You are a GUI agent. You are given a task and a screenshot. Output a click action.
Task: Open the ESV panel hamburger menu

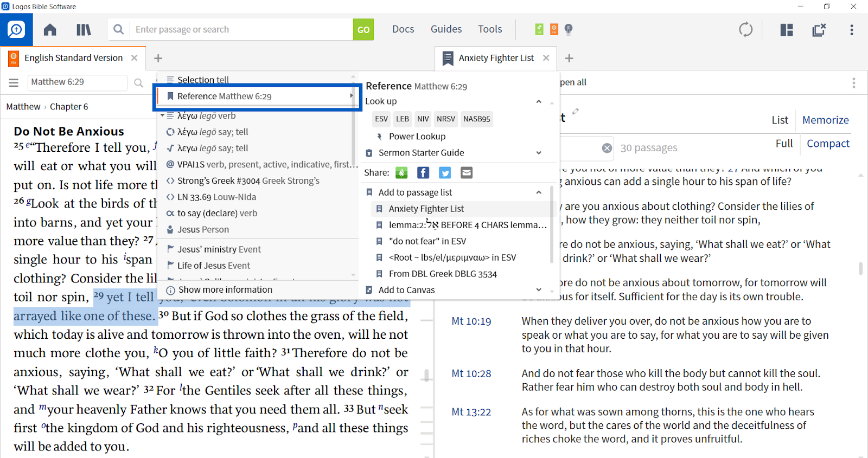(14, 82)
